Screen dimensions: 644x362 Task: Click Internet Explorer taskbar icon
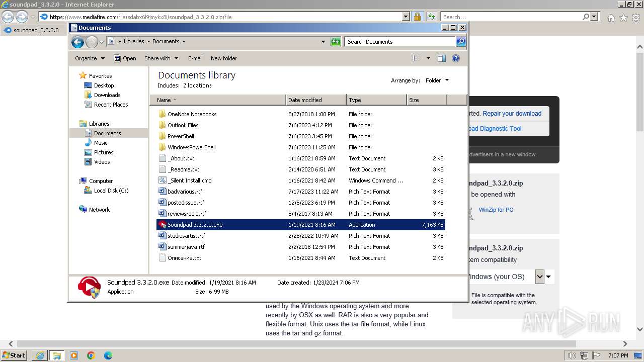tap(40, 355)
